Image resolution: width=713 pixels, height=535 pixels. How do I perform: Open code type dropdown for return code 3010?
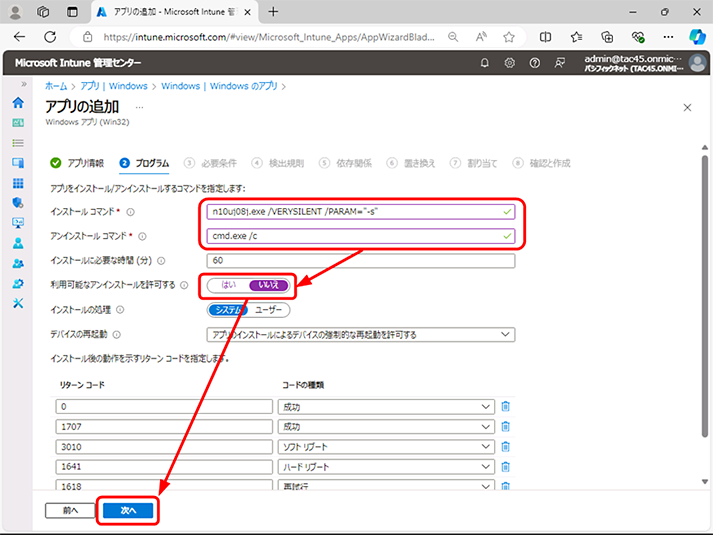coord(386,446)
